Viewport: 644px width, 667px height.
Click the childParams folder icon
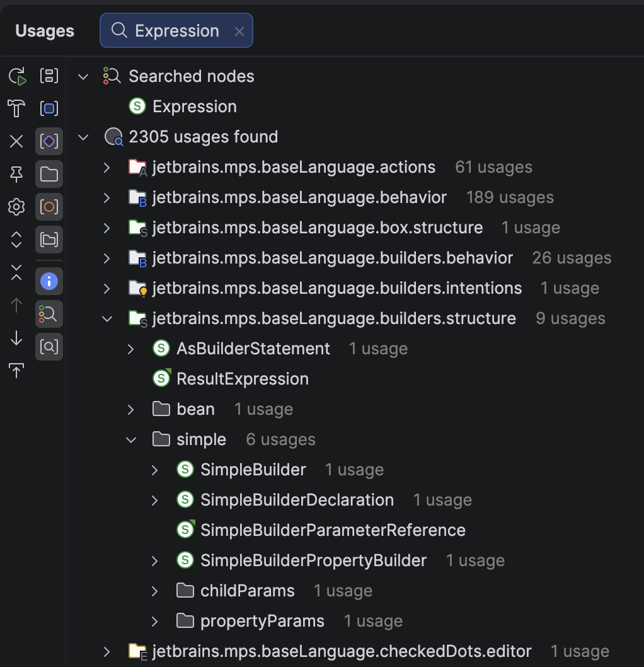[x=185, y=591]
